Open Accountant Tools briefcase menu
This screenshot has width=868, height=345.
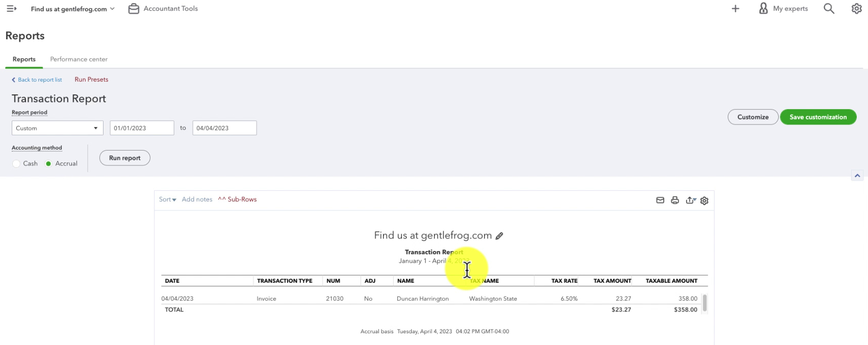pos(163,9)
